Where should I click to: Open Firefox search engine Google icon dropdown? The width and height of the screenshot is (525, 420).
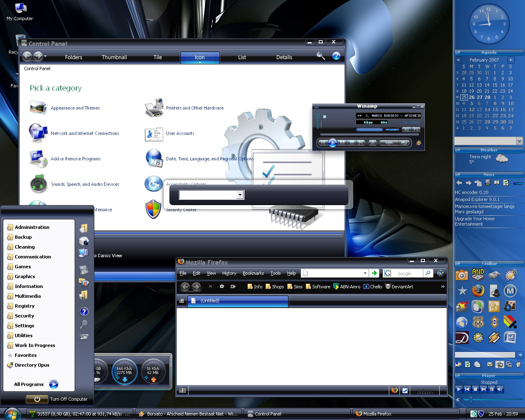(388, 273)
